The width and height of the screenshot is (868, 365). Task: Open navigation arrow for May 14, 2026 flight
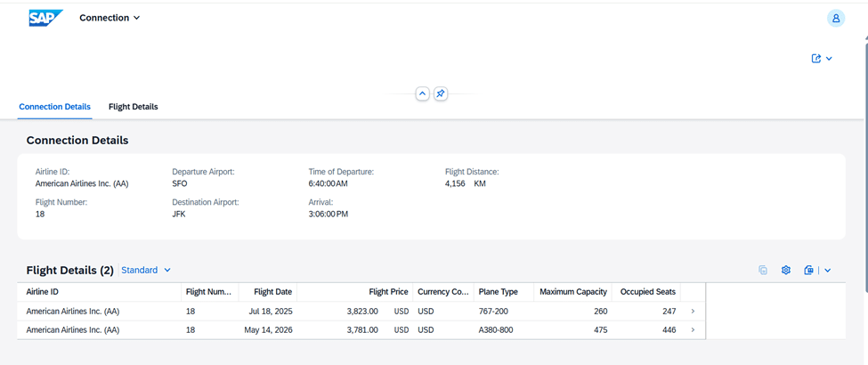pos(694,330)
